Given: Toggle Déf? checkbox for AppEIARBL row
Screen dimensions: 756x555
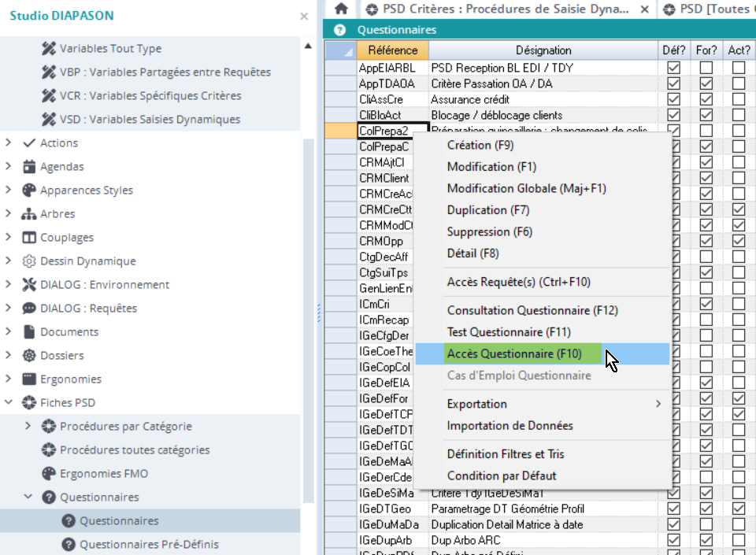Looking at the screenshot, I should (x=673, y=68).
